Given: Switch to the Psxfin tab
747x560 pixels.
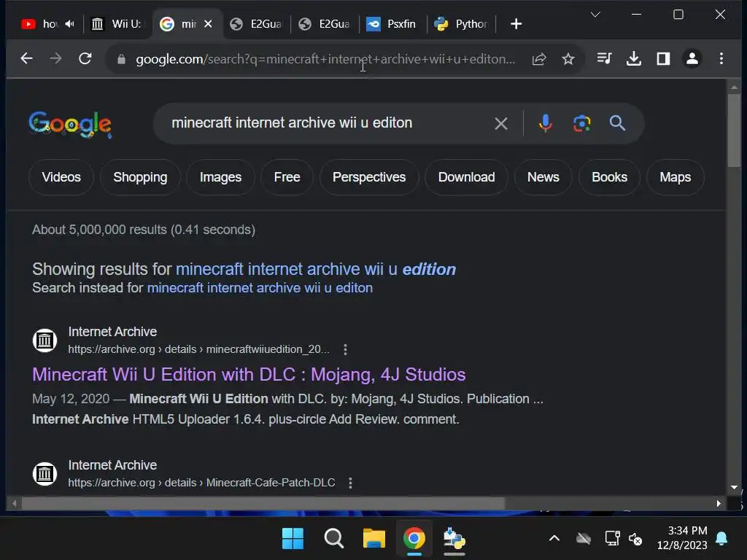Looking at the screenshot, I should 392,24.
